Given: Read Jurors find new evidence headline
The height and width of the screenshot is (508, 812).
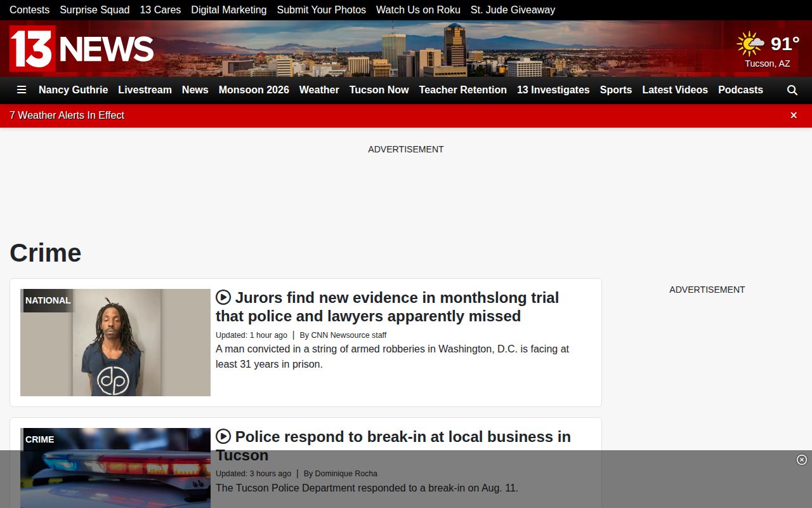Looking at the screenshot, I should pyautogui.click(x=387, y=307).
